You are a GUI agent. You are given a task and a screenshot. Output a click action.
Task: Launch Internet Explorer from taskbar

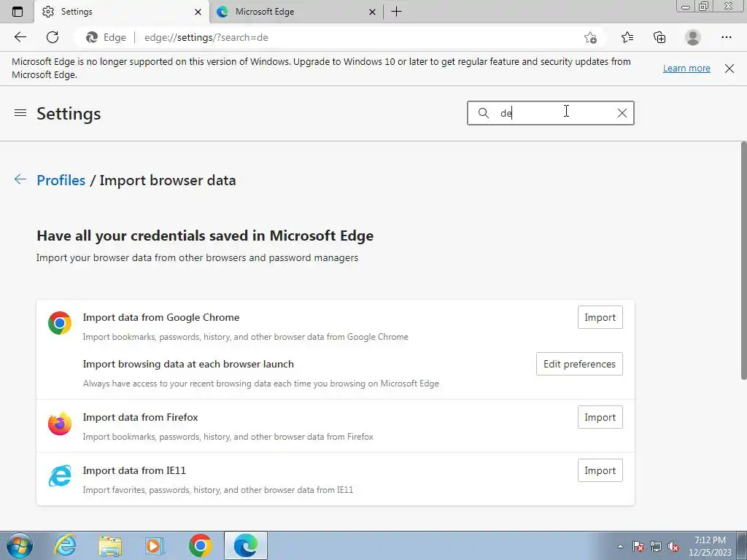point(65,545)
